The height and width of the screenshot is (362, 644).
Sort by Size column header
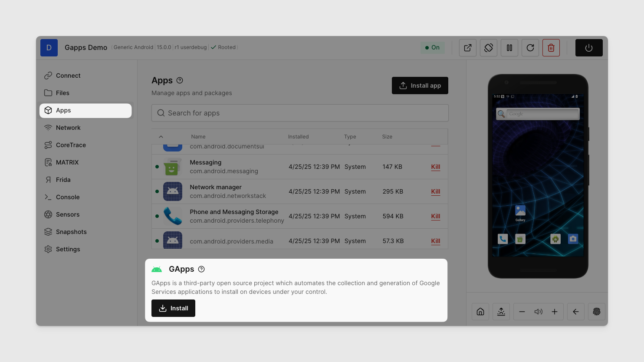tap(387, 137)
